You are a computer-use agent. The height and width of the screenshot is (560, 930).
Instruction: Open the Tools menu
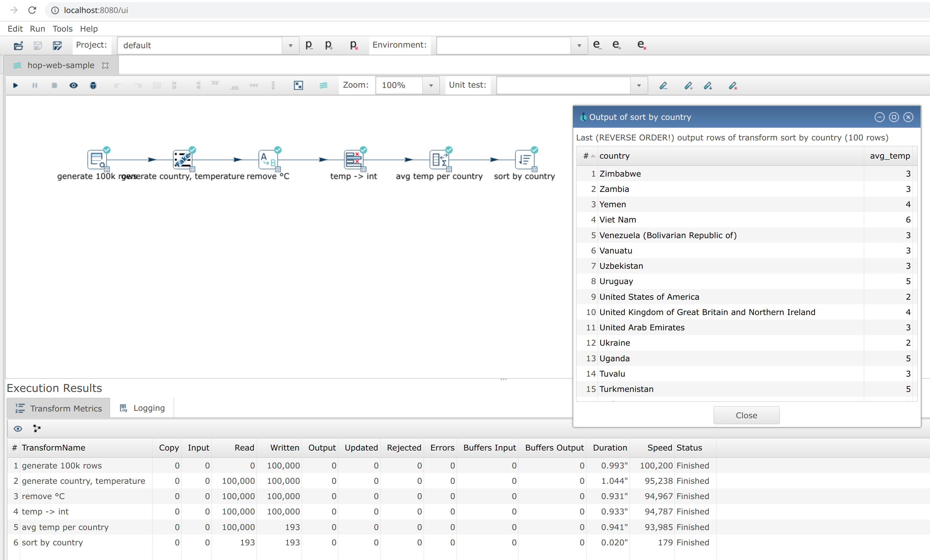pos(62,29)
